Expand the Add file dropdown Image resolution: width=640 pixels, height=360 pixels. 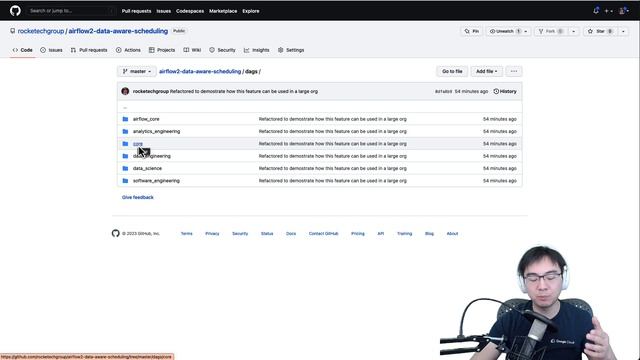pyautogui.click(x=487, y=71)
